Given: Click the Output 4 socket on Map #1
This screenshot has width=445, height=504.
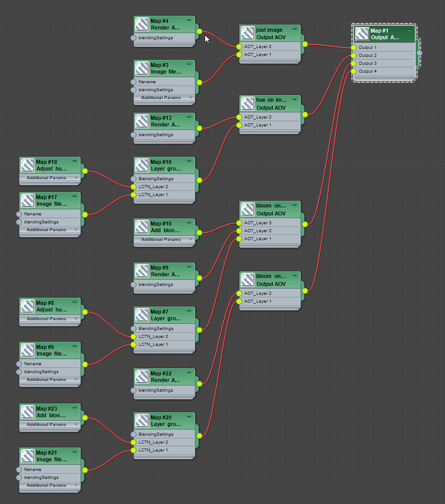Looking at the screenshot, I should (x=353, y=71).
